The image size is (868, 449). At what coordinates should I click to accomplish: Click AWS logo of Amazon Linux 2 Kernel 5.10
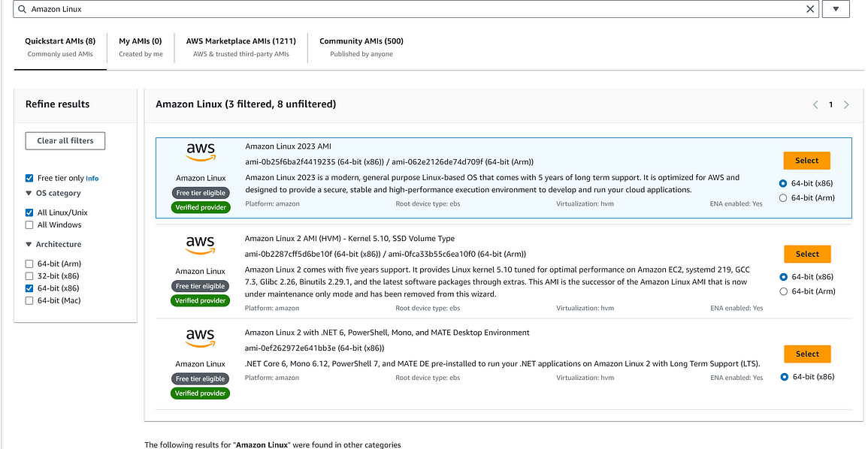pos(201,245)
